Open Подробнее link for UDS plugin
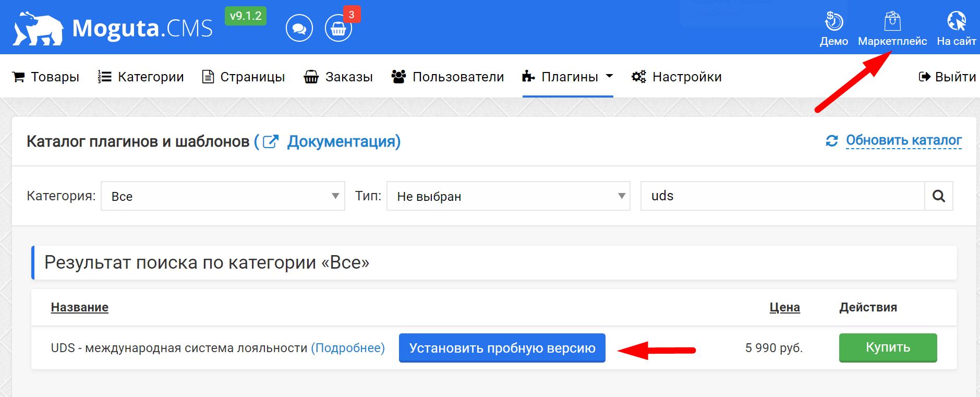Screen dimensions: 980x397 click(x=348, y=348)
